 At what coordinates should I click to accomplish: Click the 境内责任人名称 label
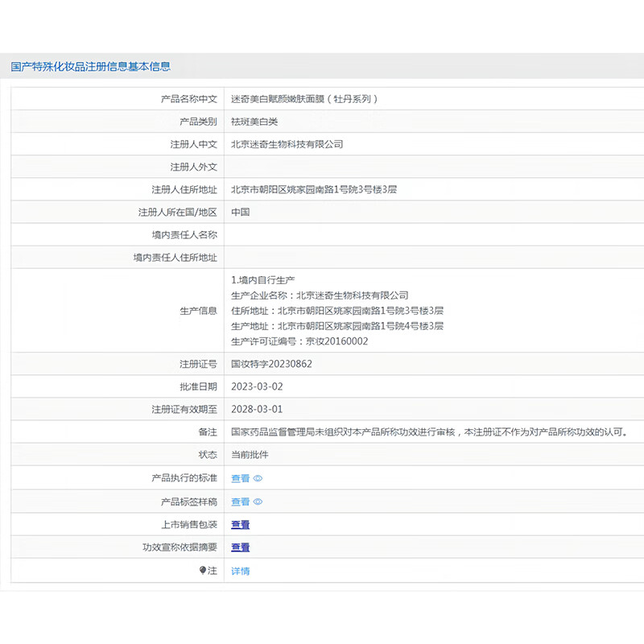click(x=184, y=235)
